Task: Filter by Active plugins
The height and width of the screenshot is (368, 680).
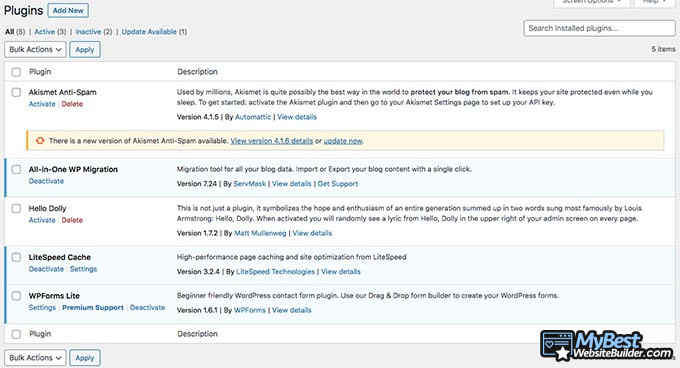Action: (45, 32)
